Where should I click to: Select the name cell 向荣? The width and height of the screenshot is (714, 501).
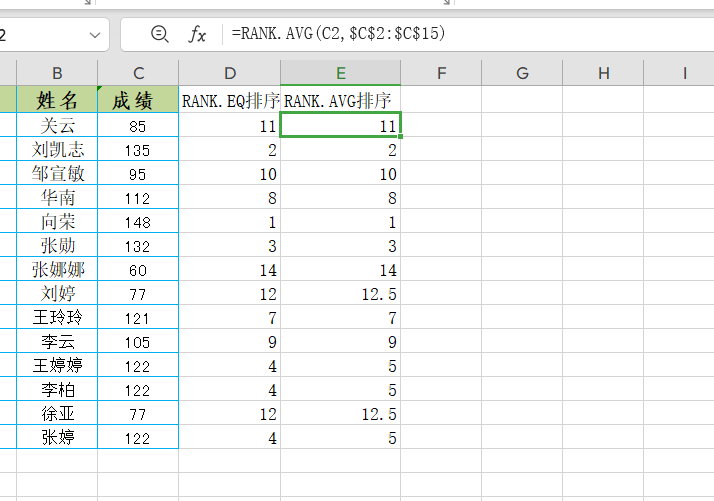pos(57,221)
